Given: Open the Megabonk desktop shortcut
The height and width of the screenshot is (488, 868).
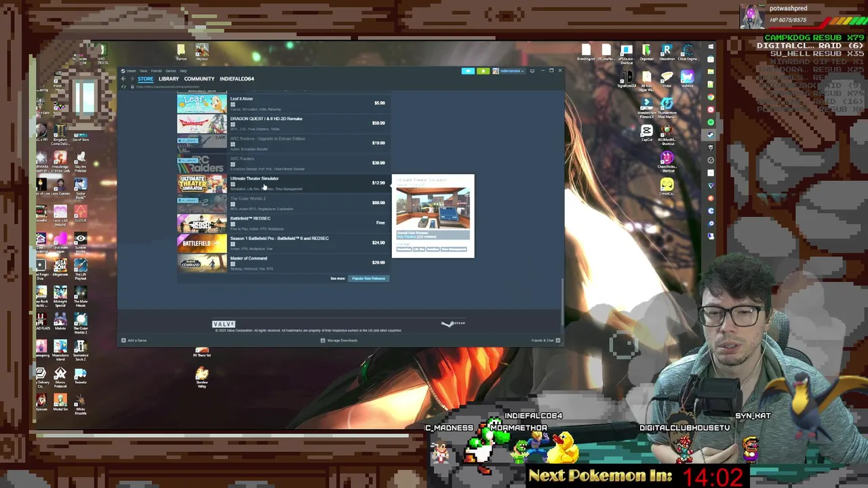Looking at the screenshot, I should point(60,266).
